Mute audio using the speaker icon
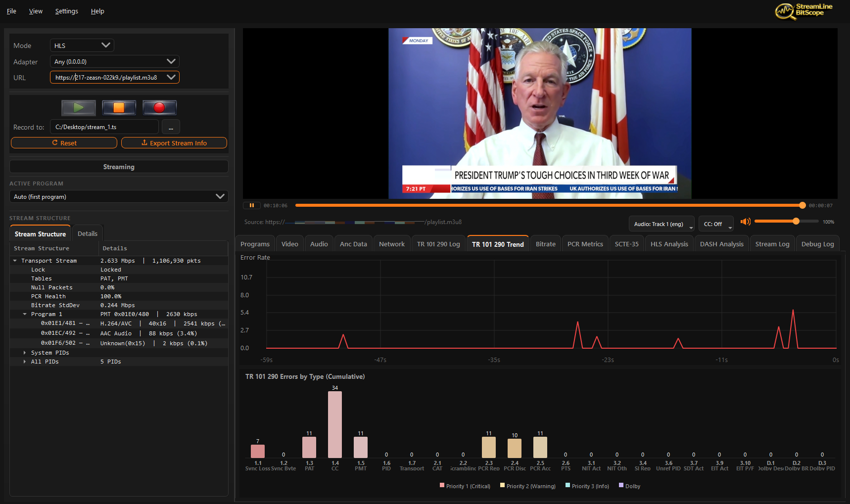The width and height of the screenshot is (850, 504). [745, 222]
